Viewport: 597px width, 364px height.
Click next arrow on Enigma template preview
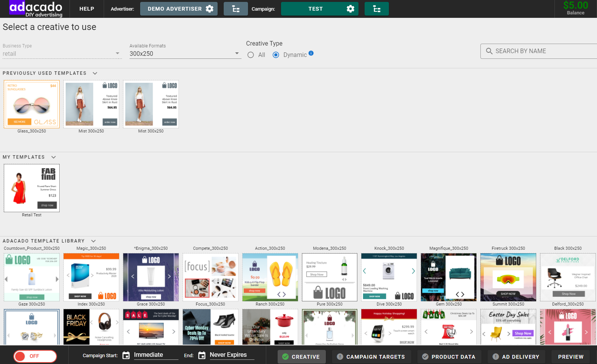click(169, 276)
